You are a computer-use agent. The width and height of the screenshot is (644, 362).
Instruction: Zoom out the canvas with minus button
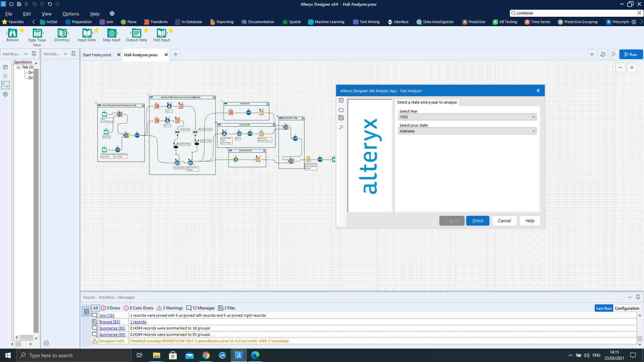[x=621, y=67]
